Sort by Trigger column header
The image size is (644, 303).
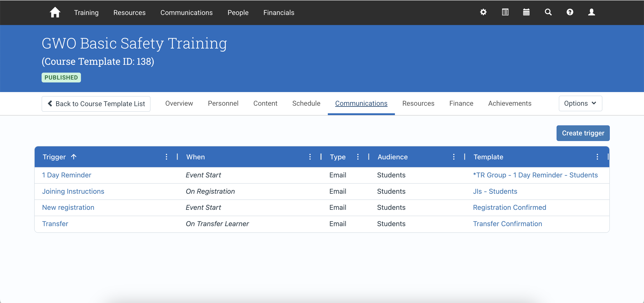tap(59, 157)
